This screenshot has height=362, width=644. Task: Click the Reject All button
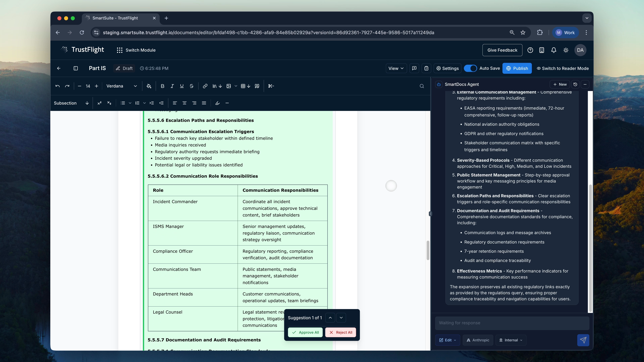pyautogui.click(x=340, y=332)
